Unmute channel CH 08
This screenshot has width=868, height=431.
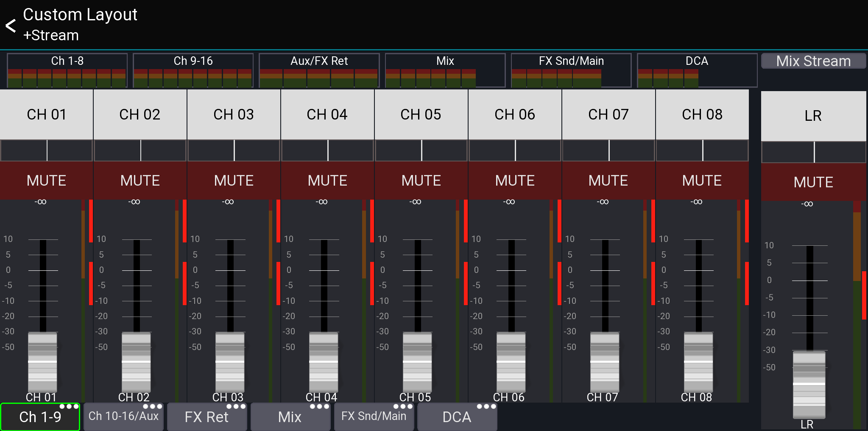tap(702, 181)
